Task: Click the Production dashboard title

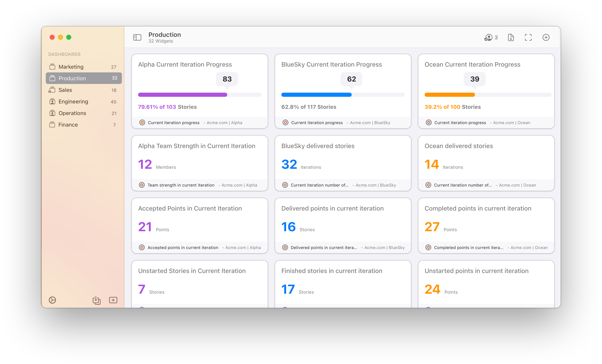Action: [164, 35]
